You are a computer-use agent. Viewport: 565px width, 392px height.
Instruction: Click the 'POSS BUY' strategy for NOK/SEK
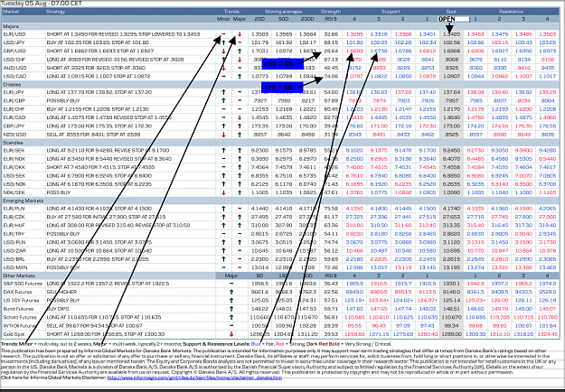coord(57,192)
